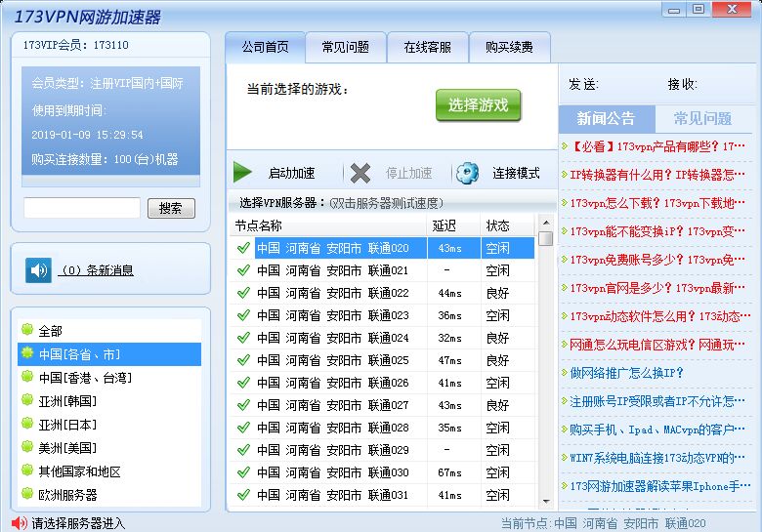Switch to the 常见问题 top tab
The image size is (762, 532).
[346, 47]
